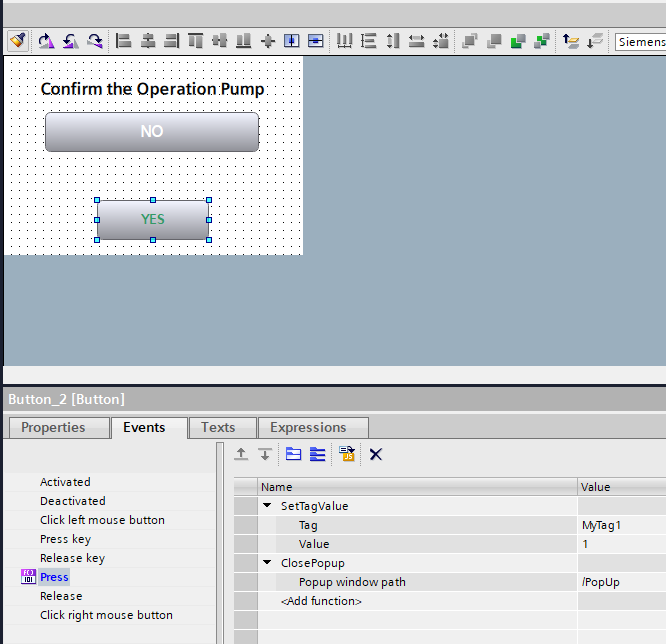This screenshot has height=644, width=666.
Task: Move function down with the down arrow icon
Action: pos(264,454)
